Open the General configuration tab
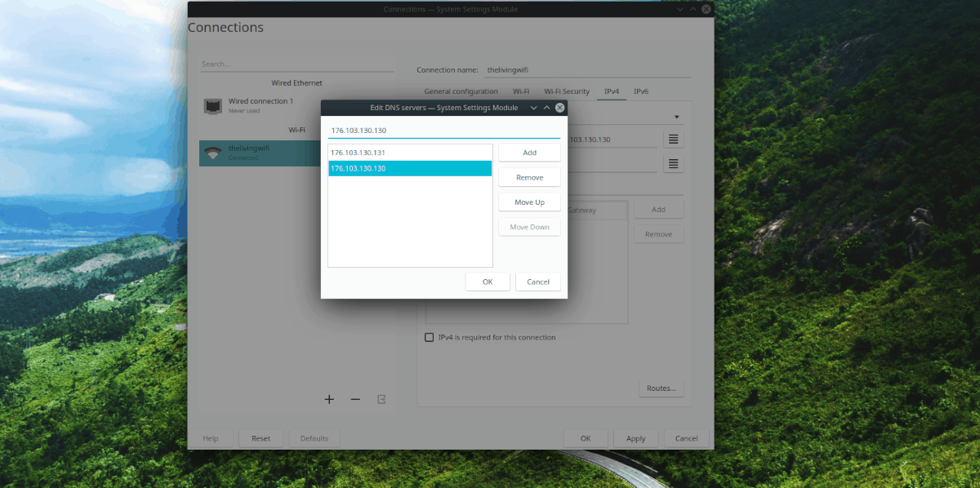This screenshot has width=980, height=488. pyautogui.click(x=461, y=91)
